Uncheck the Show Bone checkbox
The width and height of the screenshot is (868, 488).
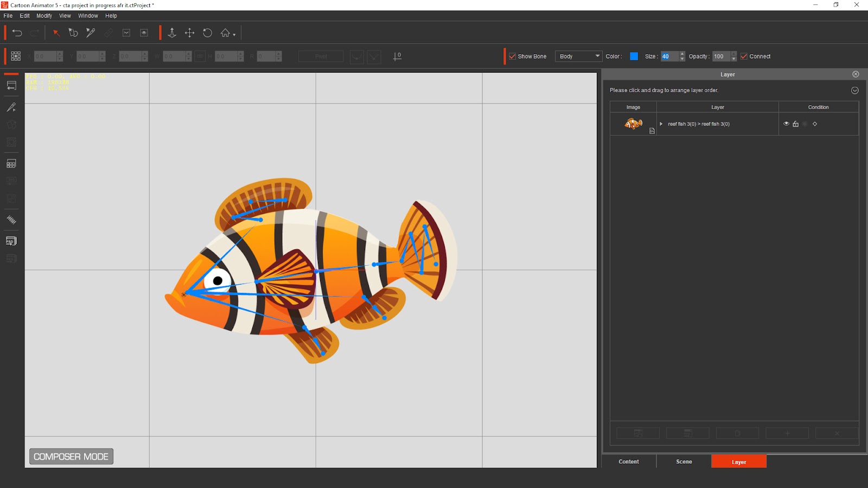(512, 56)
